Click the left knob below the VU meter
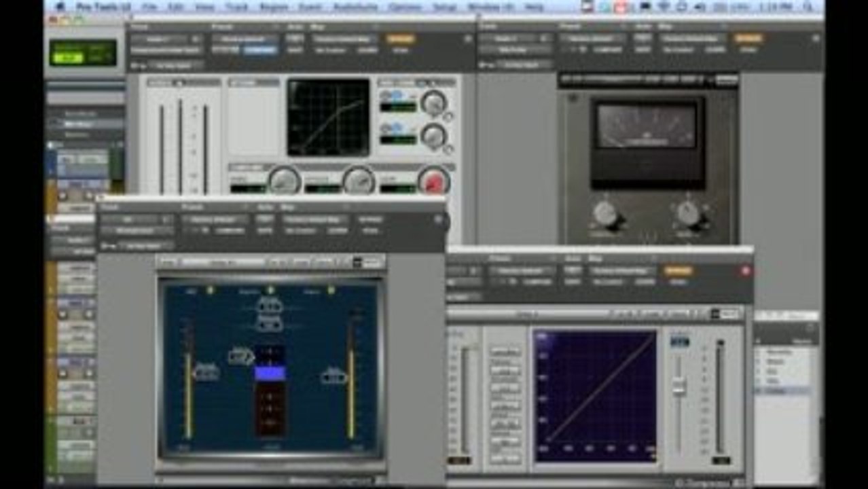The image size is (868, 489). 605,213
